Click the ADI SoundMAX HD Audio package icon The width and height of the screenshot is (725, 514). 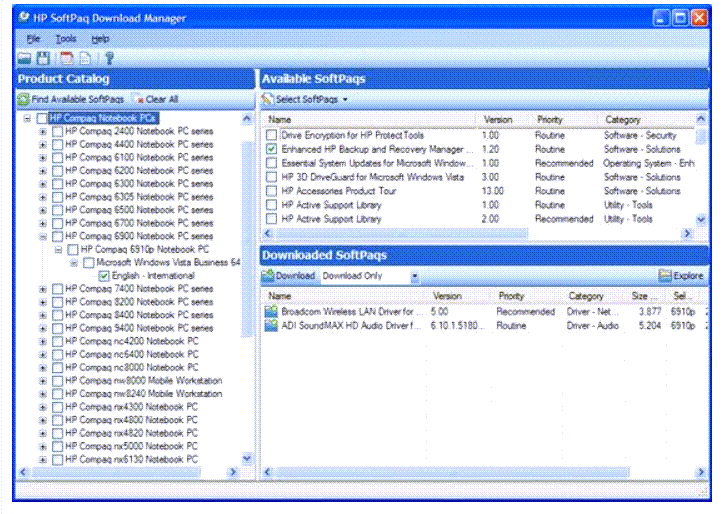pos(271,325)
